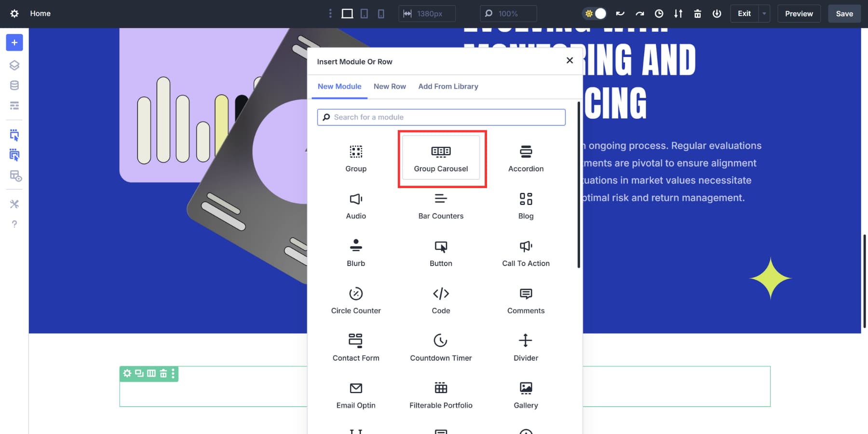Select the Group Carousel module

pos(441,158)
